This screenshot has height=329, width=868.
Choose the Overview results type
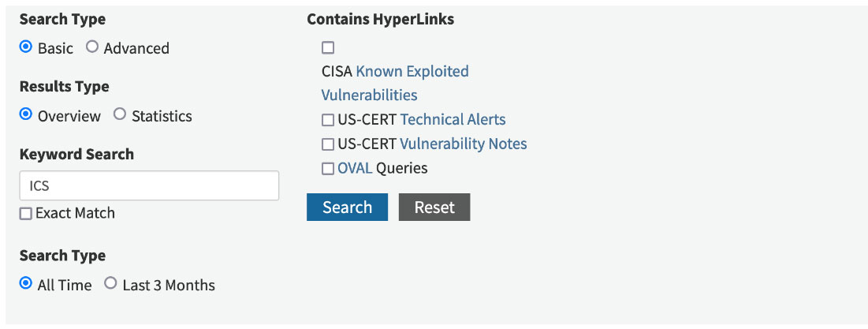[x=26, y=115]
